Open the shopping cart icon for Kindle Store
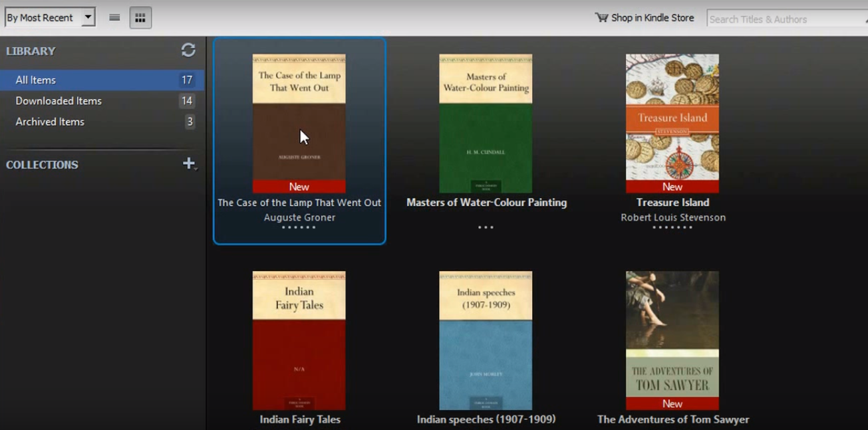This screenshot has height=430, width=868. click(x=601, y=18)
